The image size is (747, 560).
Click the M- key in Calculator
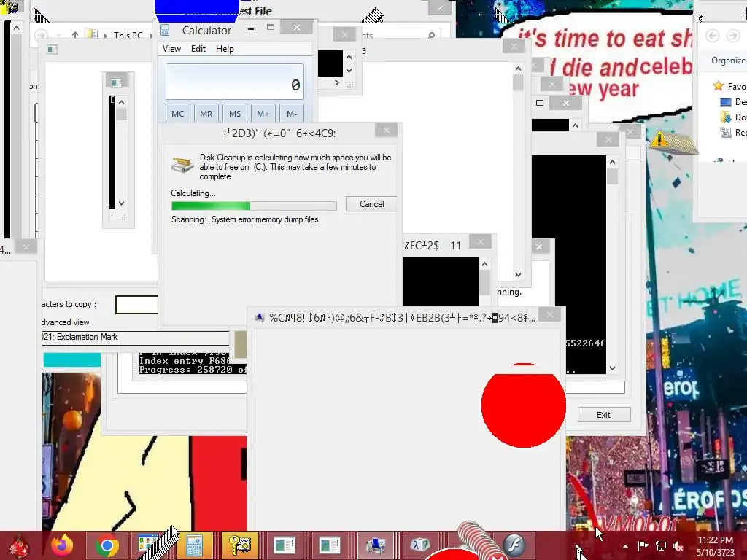click(292, 113)
